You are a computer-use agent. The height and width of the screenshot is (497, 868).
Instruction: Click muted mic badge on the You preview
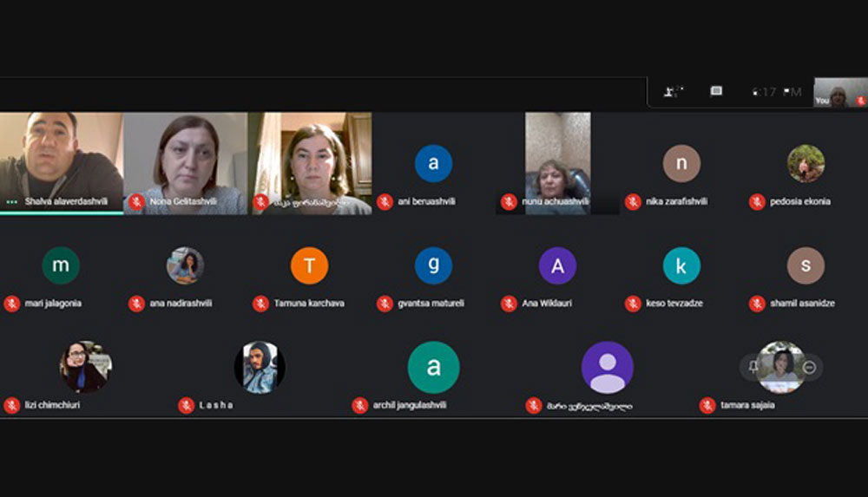(860, 101)
